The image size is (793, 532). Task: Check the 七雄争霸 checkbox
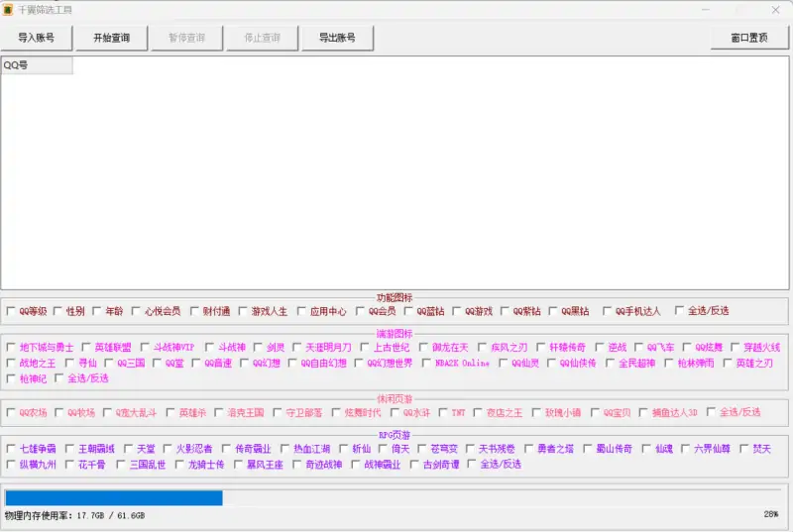[x=11, y=448]
